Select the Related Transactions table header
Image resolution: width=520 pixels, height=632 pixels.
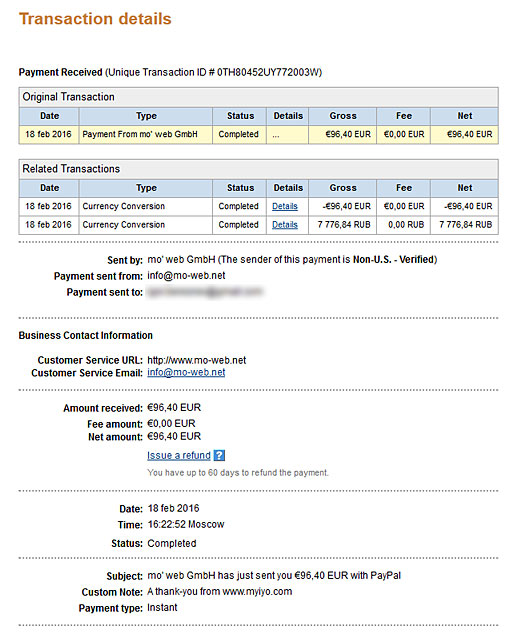point(258,169)
